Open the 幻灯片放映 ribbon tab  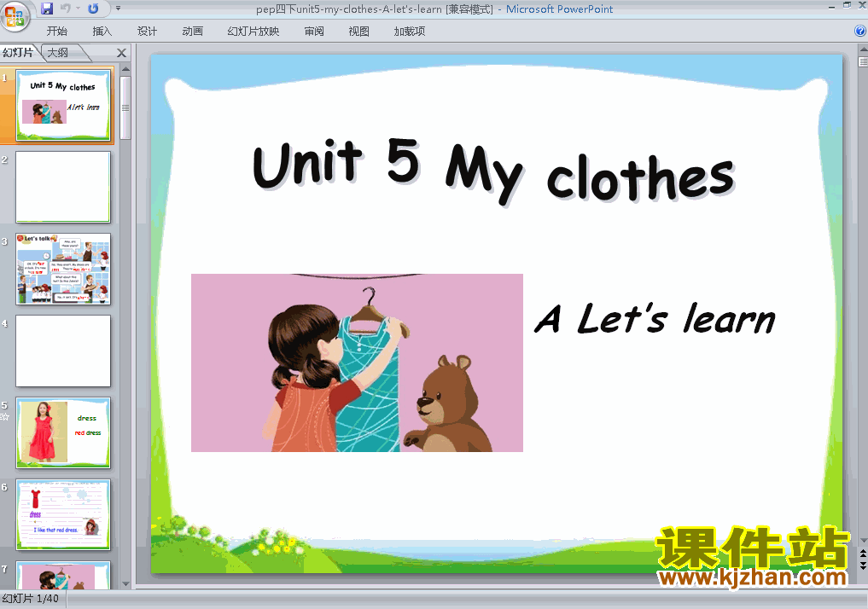pyautogui.click(x=253, y=32)
